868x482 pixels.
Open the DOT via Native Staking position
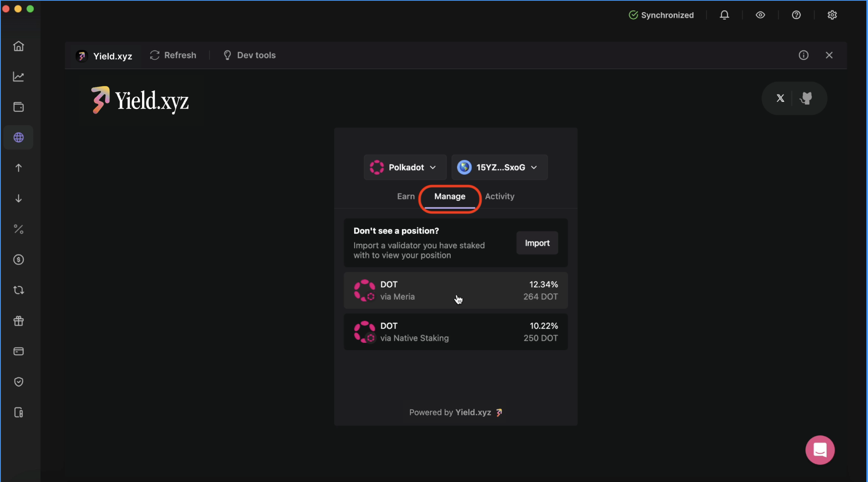coord(455,332)
